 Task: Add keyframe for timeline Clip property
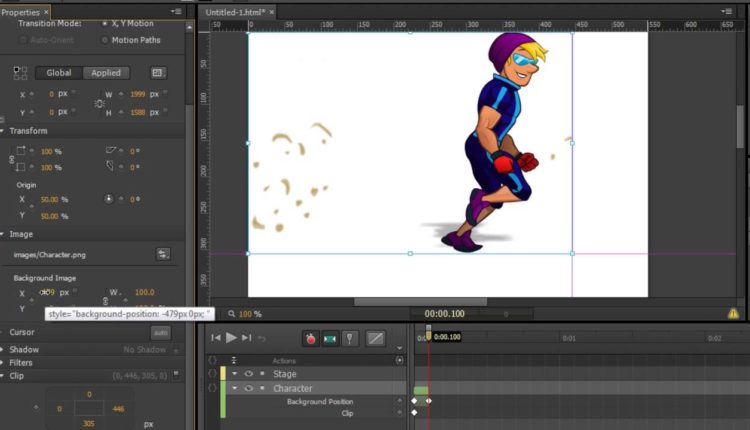pos(399,413)
